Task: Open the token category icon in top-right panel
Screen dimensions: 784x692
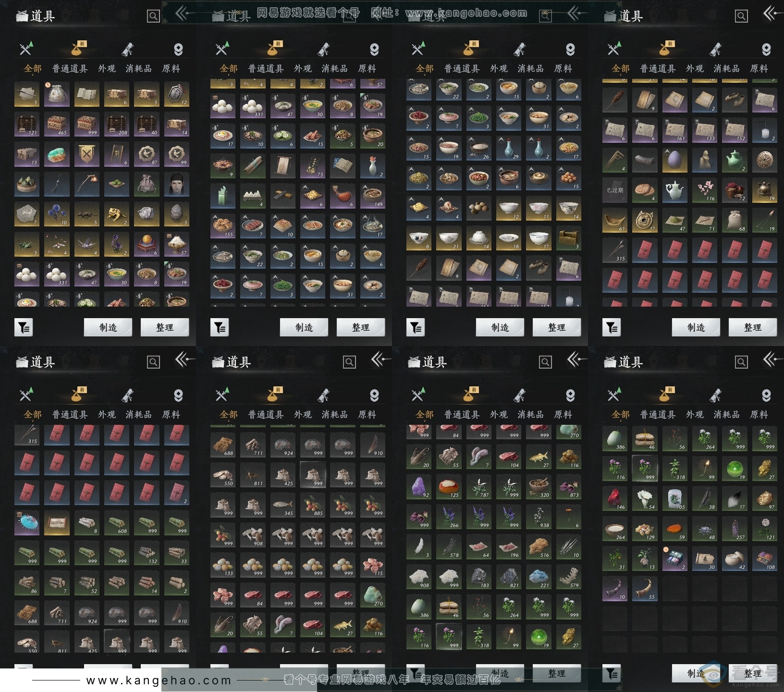Action: coord(766,49)
